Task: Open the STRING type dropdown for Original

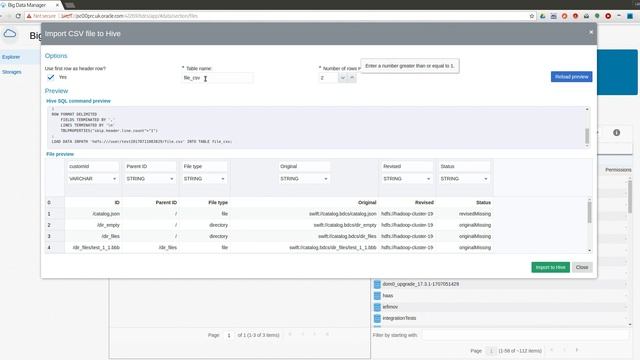Action: pos(304,179)
